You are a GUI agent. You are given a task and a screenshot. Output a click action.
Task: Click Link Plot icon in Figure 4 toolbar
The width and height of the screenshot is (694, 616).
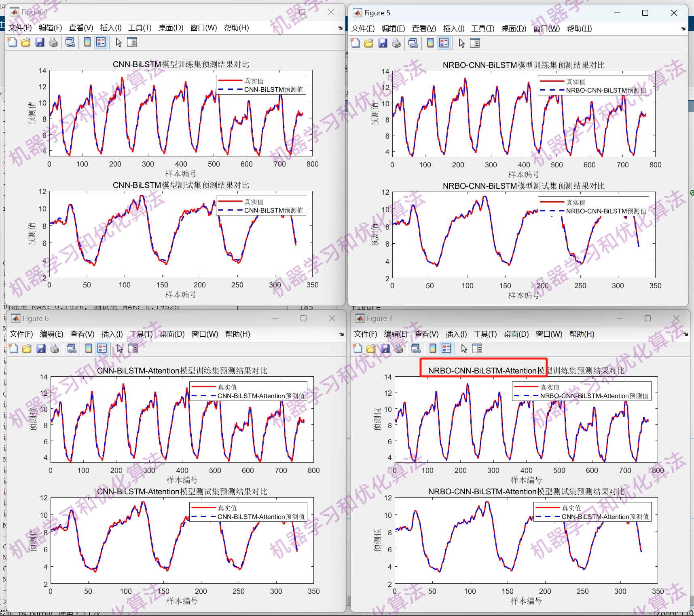tap(70, 42)
